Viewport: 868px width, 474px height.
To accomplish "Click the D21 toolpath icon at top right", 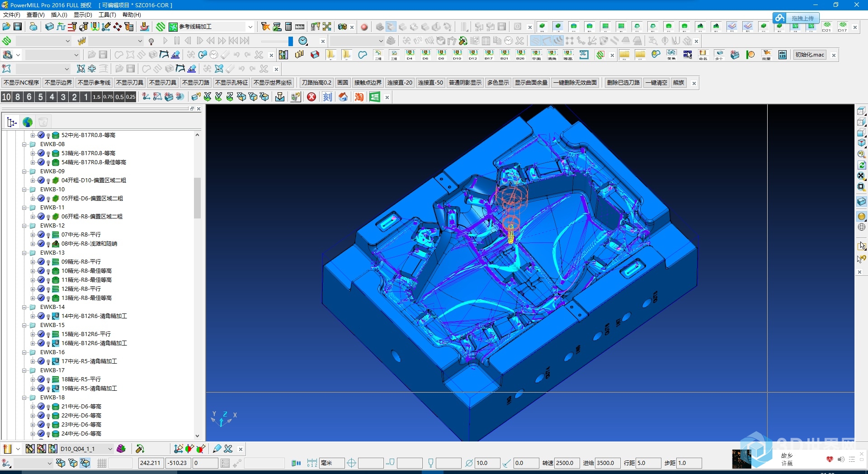I will 826,27.
